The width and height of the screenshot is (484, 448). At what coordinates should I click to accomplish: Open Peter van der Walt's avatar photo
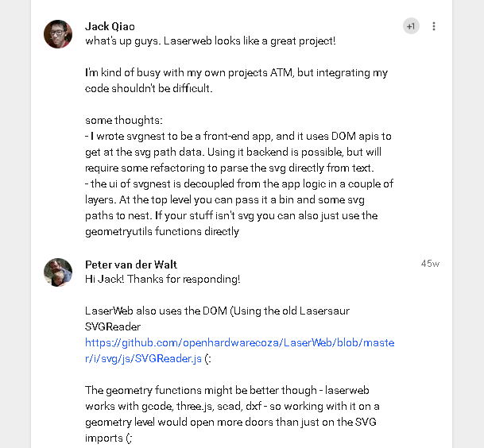pos(58,272)
